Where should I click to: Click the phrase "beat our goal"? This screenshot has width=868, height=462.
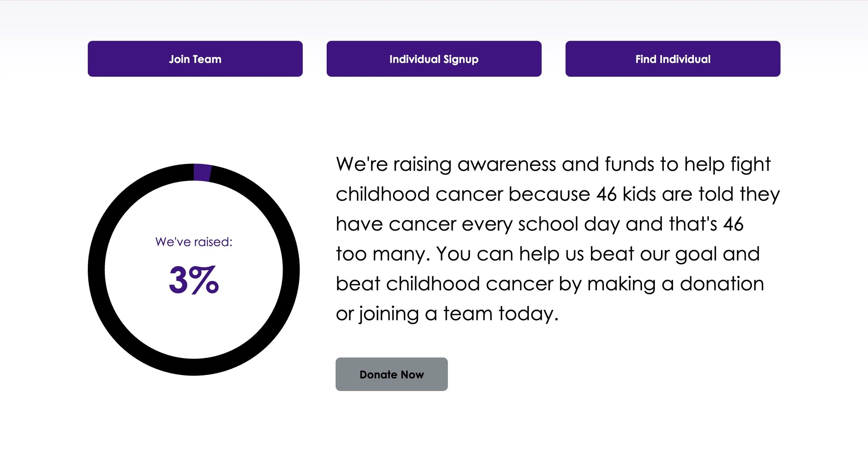(x=653, y=254)
